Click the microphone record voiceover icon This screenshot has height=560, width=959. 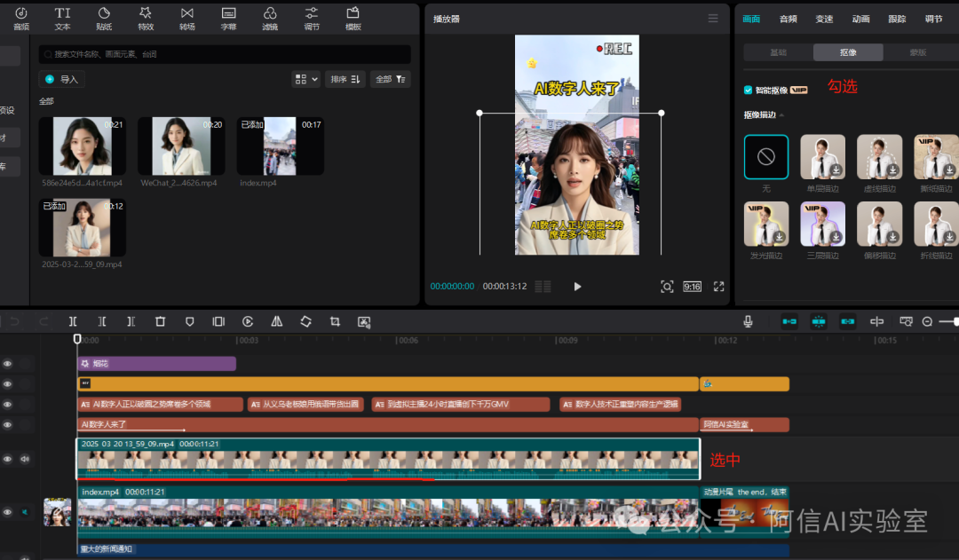pyautogui.click(x=749, y=321)
